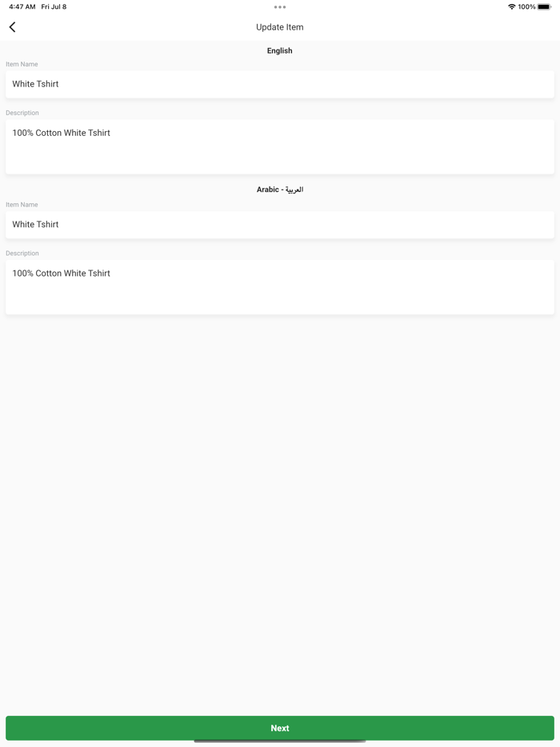The width and height of the screenshot is (560, 747).
Task: Click the English Description label
Action: [x=22, y=113]
